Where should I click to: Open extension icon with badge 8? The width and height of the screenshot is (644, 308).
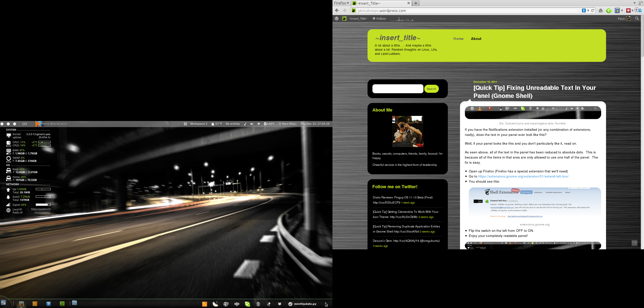[x=638, y=10]
